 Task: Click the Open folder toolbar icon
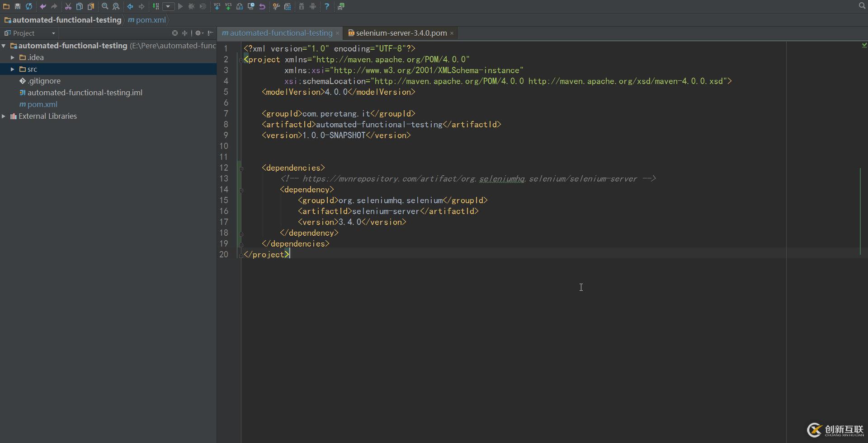tap(6, 6)
